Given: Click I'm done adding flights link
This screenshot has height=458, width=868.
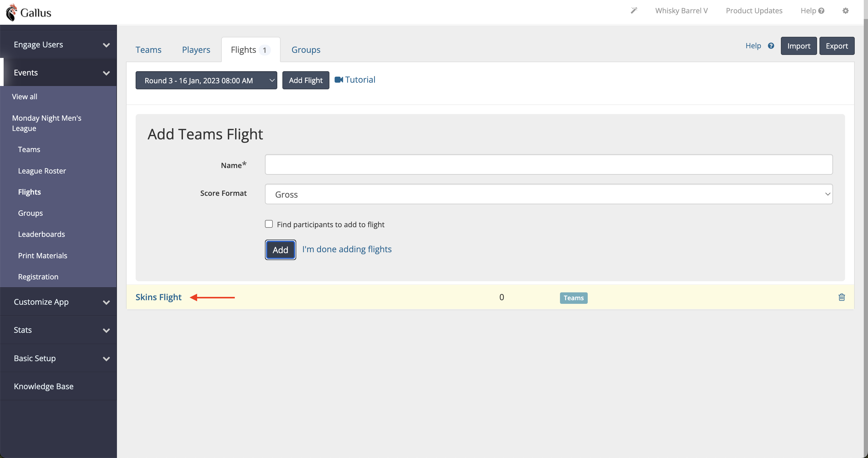Looking at the screenshot, I should click(347, 249).
